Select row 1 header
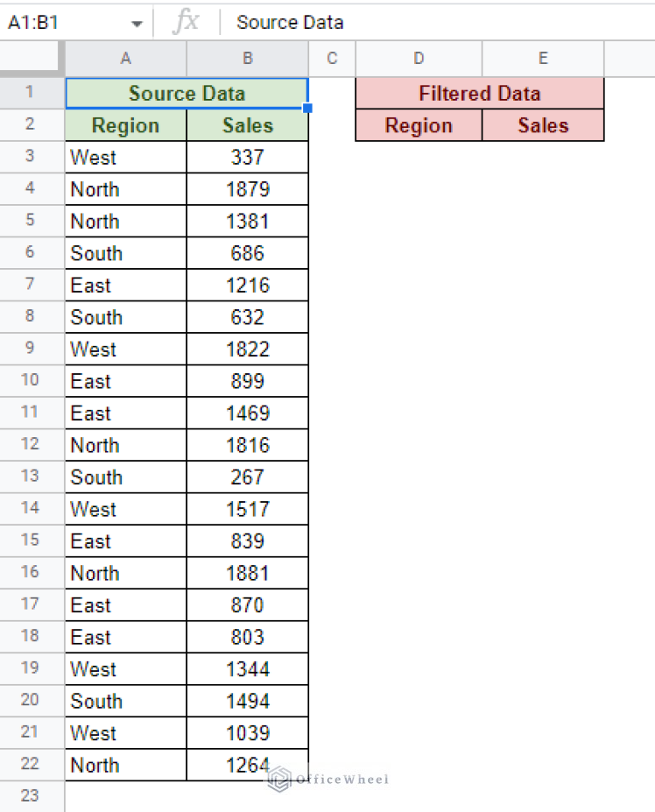The image size is (655, 812). [32, 92]
